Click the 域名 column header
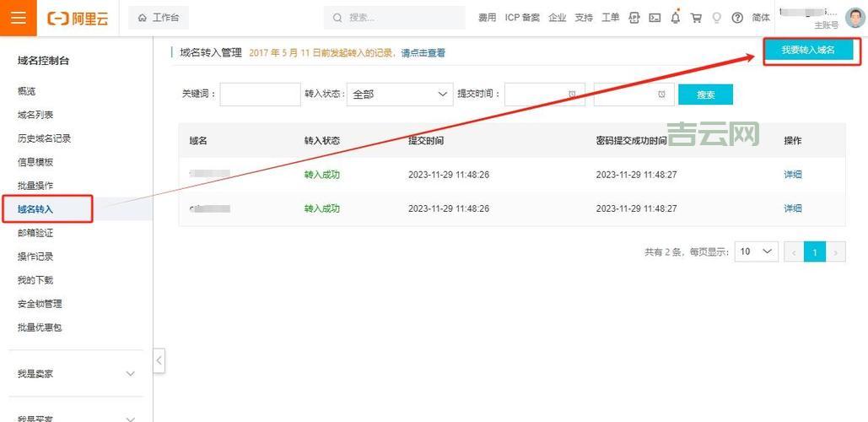The height and width of the screenshot is (422, 868). click(x=198, y=141)
